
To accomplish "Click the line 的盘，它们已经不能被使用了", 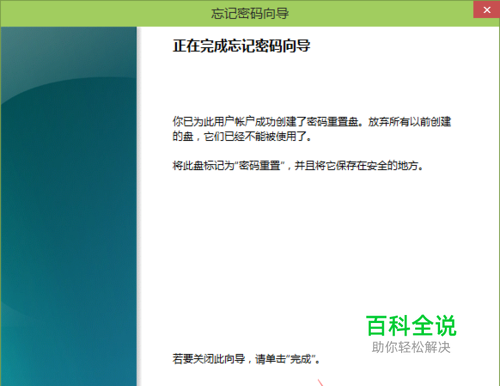I will [242, 136].
